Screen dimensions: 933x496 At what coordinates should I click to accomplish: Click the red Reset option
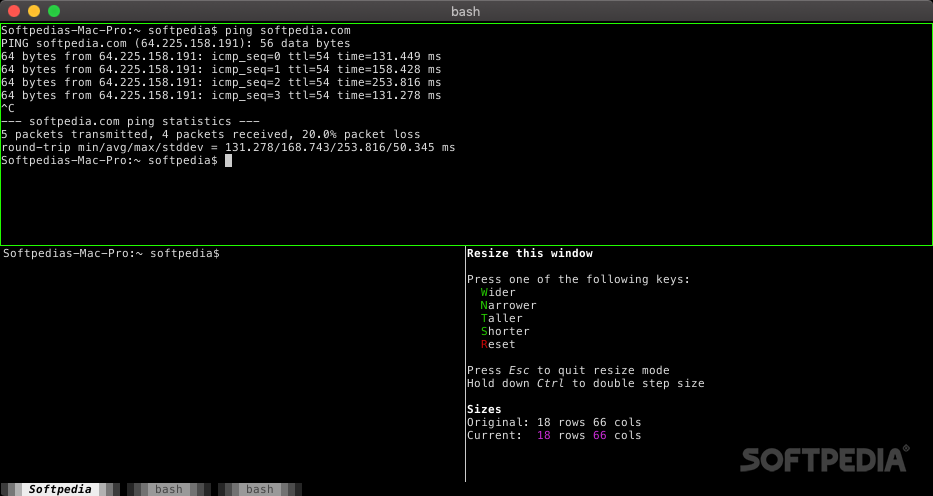498,344
